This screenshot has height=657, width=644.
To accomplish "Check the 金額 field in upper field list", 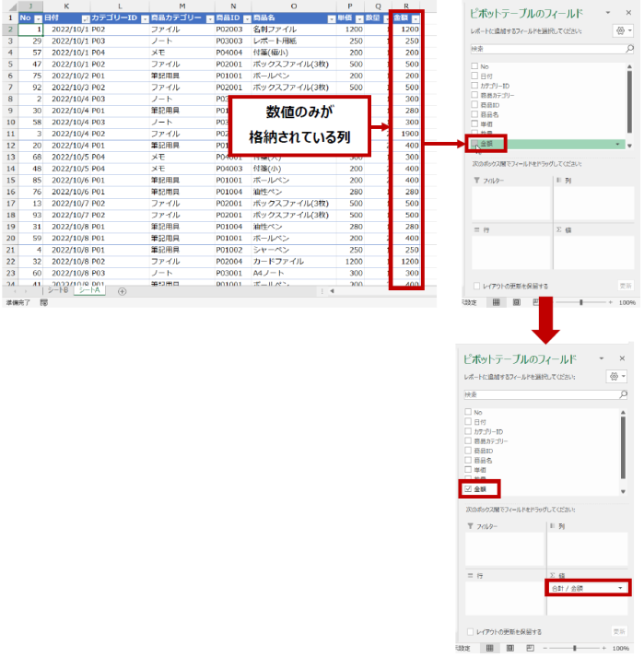I will [474, 144].
